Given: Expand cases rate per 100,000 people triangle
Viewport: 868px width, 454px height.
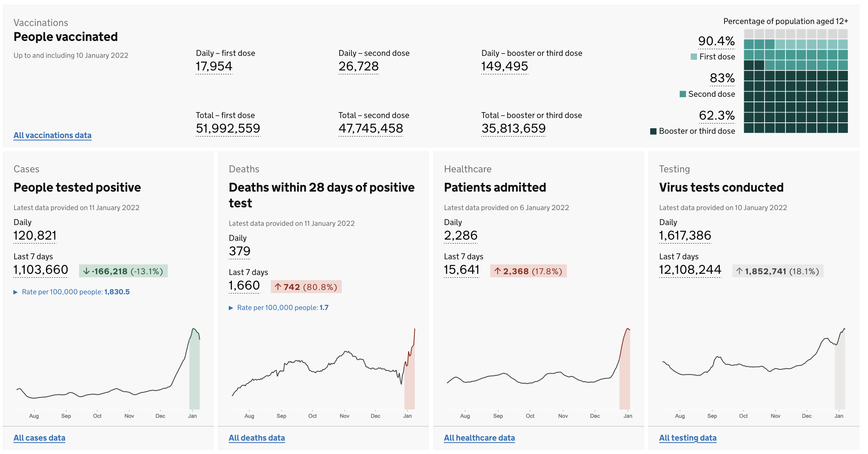Looking at the screenshot, I should (x=16, y=292).
